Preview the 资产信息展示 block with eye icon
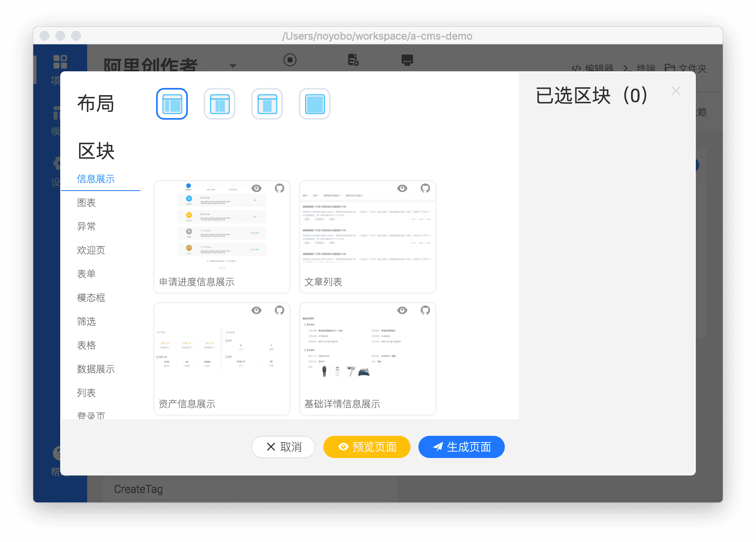This screenshot has height=542, width=756. [256, 310]
